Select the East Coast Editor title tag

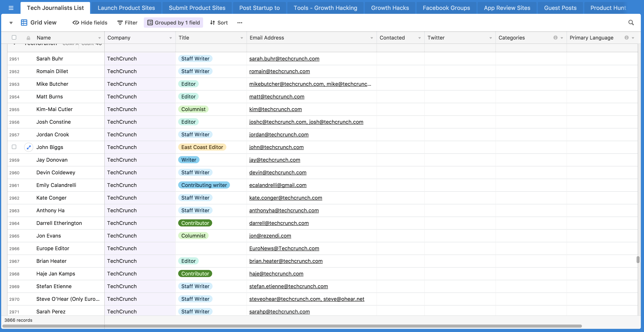click(202, 147)
